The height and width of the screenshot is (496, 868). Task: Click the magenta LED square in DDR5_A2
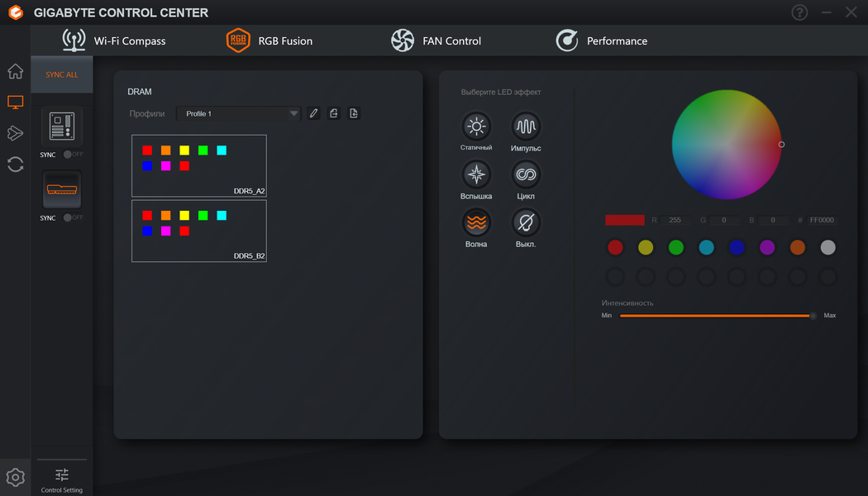tap(166, 166)
